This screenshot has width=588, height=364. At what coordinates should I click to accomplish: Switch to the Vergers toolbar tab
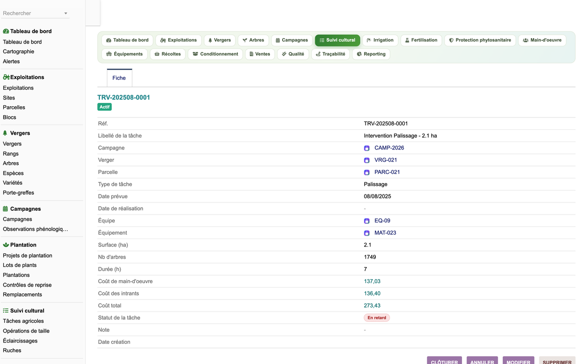click(220, 40)
